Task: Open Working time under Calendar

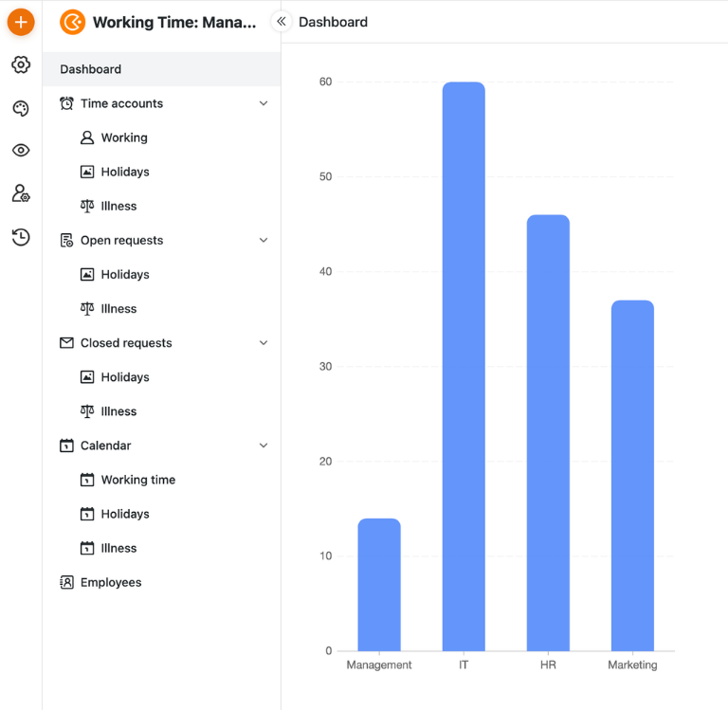Action: 138,480
